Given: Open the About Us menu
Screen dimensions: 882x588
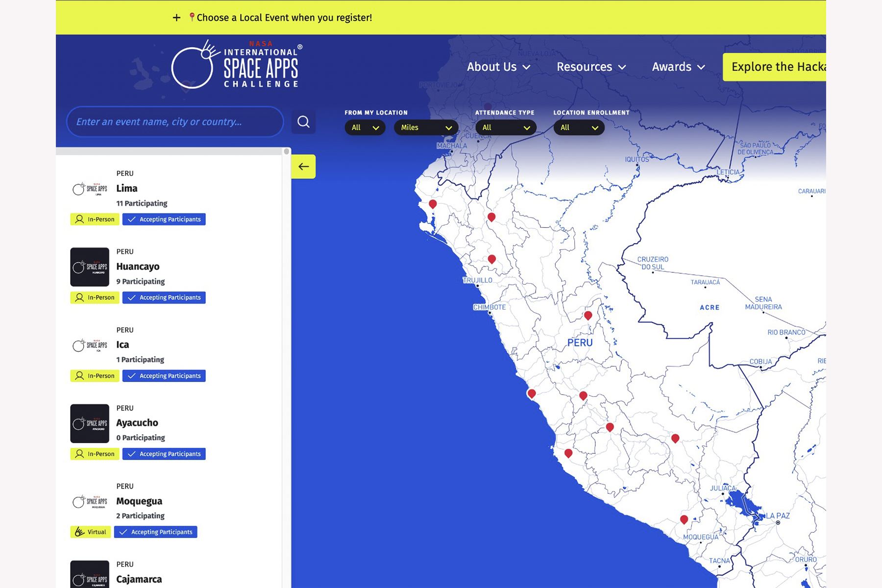Looking at the screenshot, I should click(498, 67).
